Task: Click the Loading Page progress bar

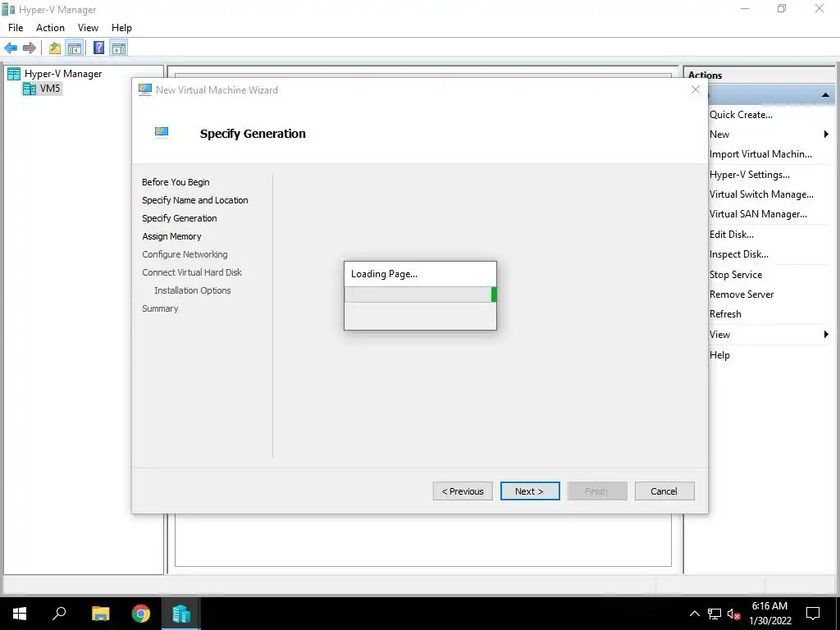Action: 421,294
